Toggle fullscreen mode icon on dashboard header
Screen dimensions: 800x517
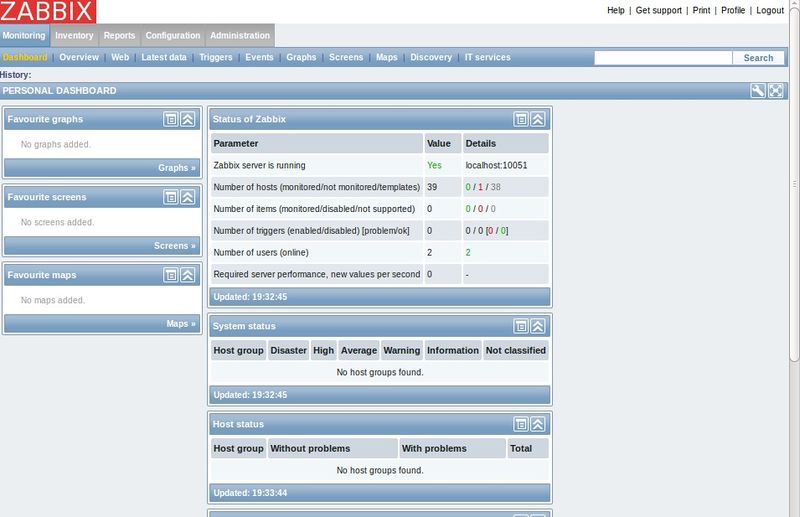coord(776,91)
